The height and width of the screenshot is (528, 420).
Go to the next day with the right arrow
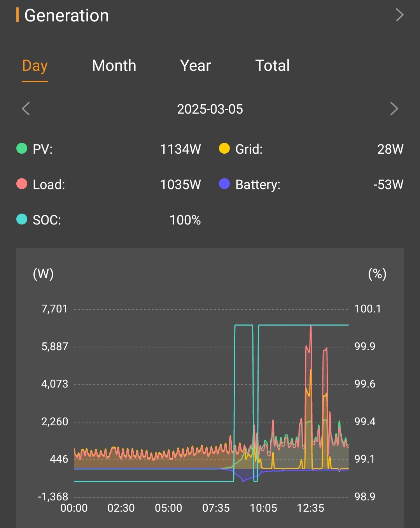click(394, 109)
